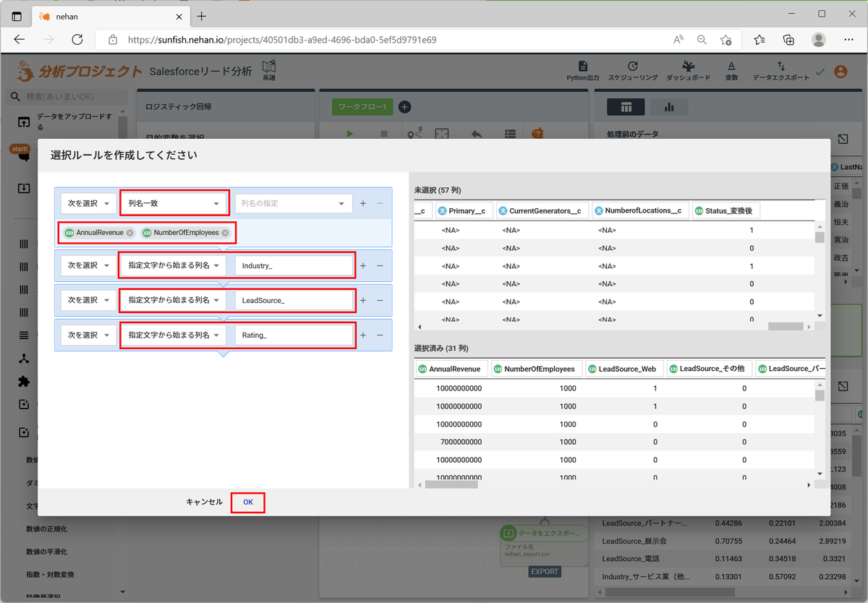Image resolution: width=868 pixels, height=603 pixels.
Task: Click the browser refresh icon
Action: coord(77,40)
